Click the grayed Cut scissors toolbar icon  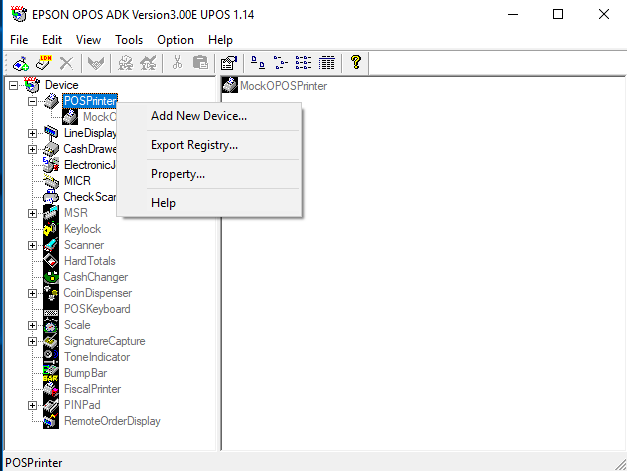pos(177,63)
